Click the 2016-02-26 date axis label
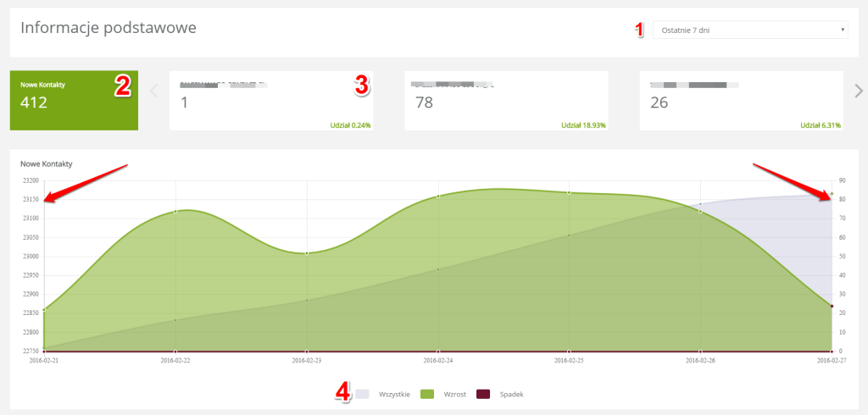 [701, 360]
